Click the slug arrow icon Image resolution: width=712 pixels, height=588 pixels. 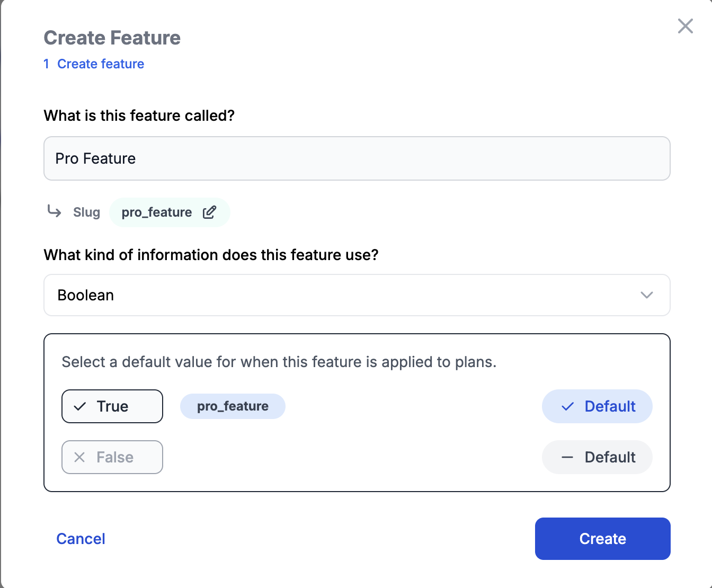pyautogui.click(x=54, y=212)
